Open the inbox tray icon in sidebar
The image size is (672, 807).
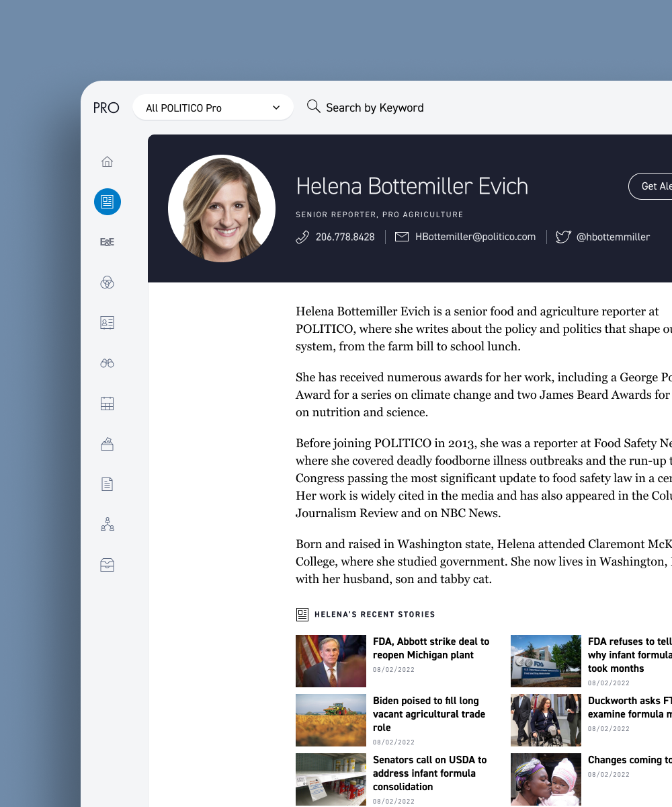tap(107, 565)
